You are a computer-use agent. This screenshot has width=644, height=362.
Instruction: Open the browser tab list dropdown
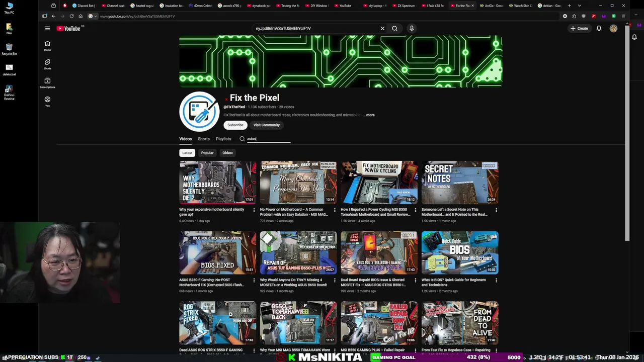click(x=580, y=6)
